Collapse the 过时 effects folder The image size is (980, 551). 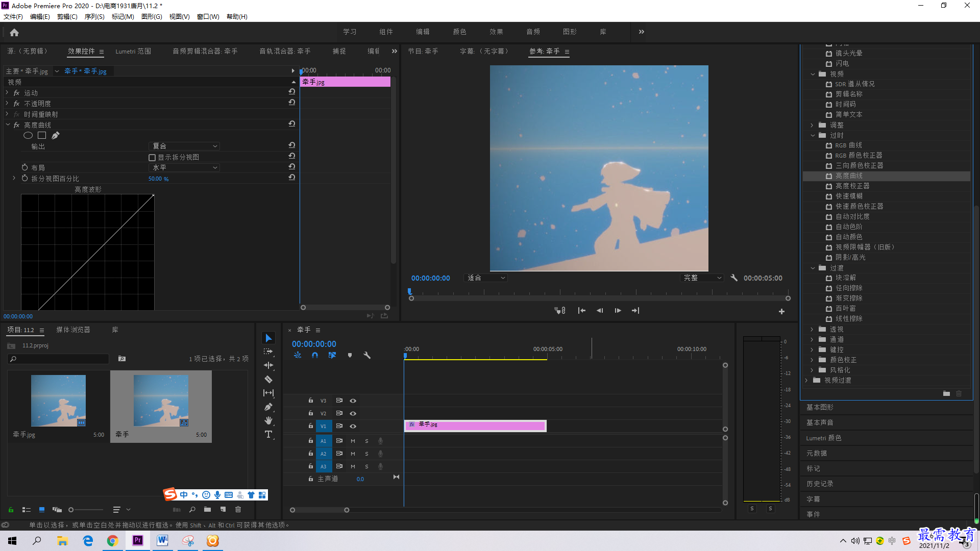coord(813,135)
